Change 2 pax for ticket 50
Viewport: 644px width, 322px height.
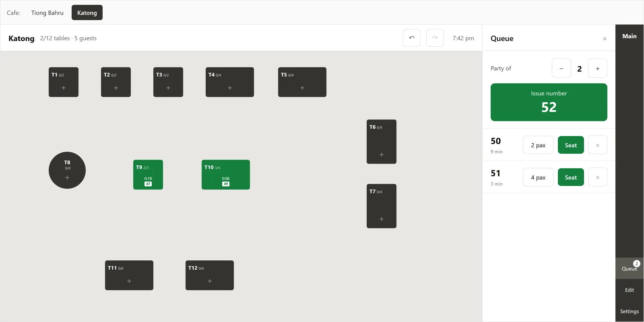point(538,145)
